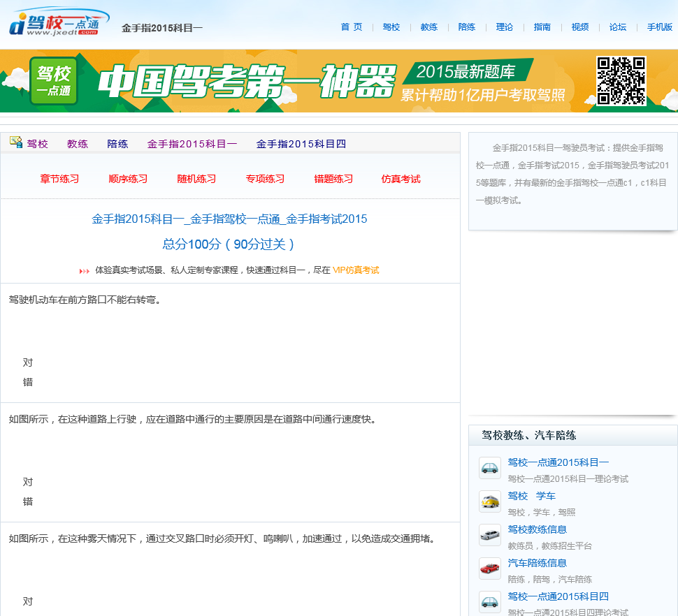Click the 金手指2015科目一 header title text
678x616 pixels.
tap(161, 28)
